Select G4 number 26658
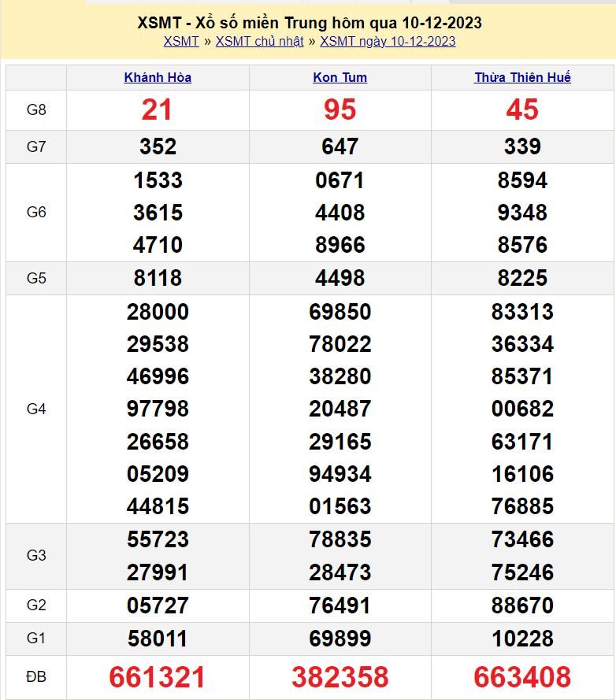The width and height of the screenshot is (616, 700). (x=158, y=442)
